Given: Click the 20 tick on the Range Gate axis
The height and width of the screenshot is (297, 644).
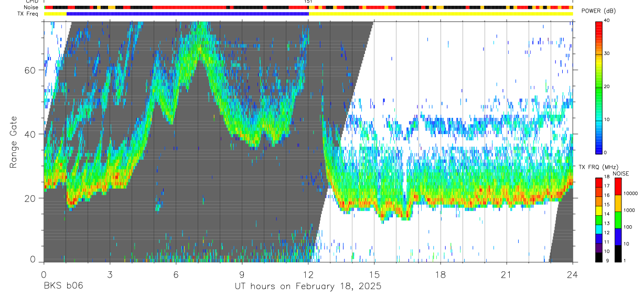Looking at the screenshot, I should pos(30,198).
